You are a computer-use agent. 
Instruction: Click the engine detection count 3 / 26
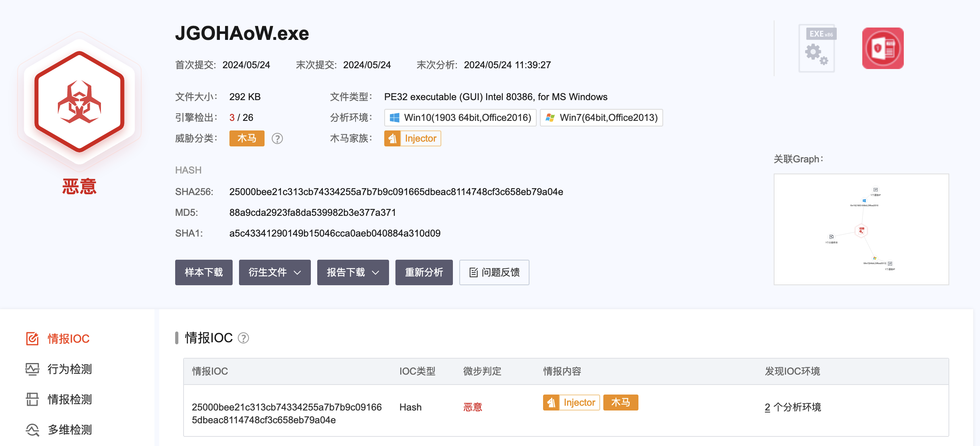pyautogui.click(x=241, y=118)
